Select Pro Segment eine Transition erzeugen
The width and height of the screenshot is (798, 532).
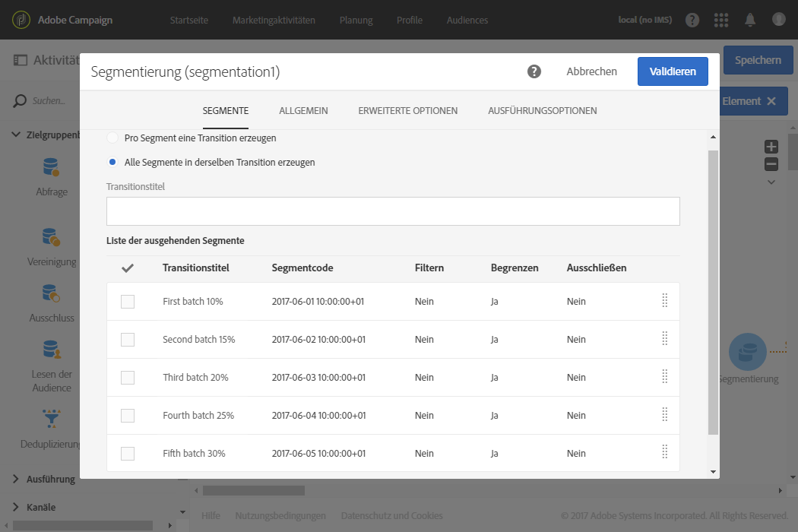pyautogui.click(x=112, y=138)
